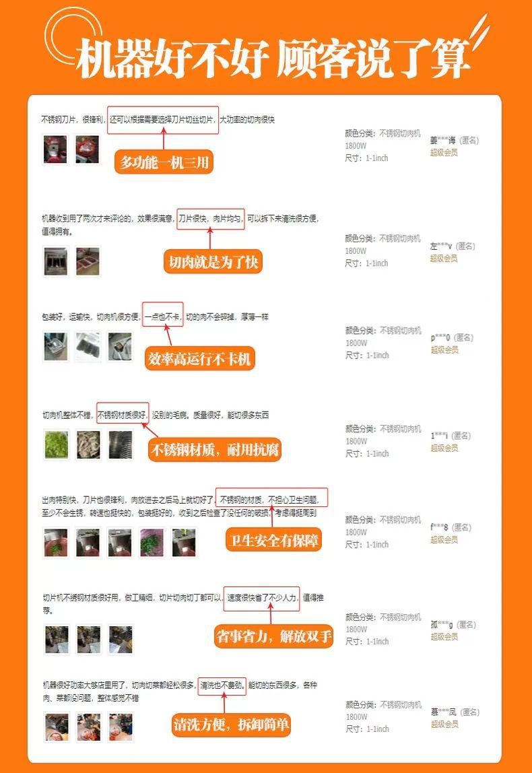The image size is (532, 773).
Task: Open first photo in 姜***海's review
Action: click(55, 149)
